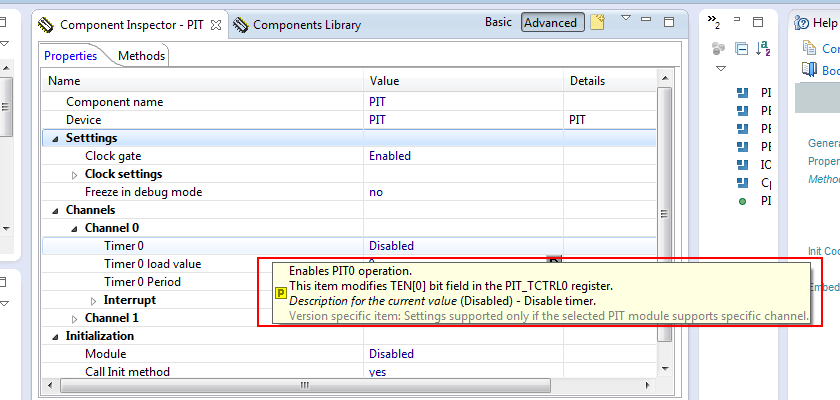Click the grey spheres icon in right panel
The height and width of the screenshot is (400, 840).
click(719, 47)
